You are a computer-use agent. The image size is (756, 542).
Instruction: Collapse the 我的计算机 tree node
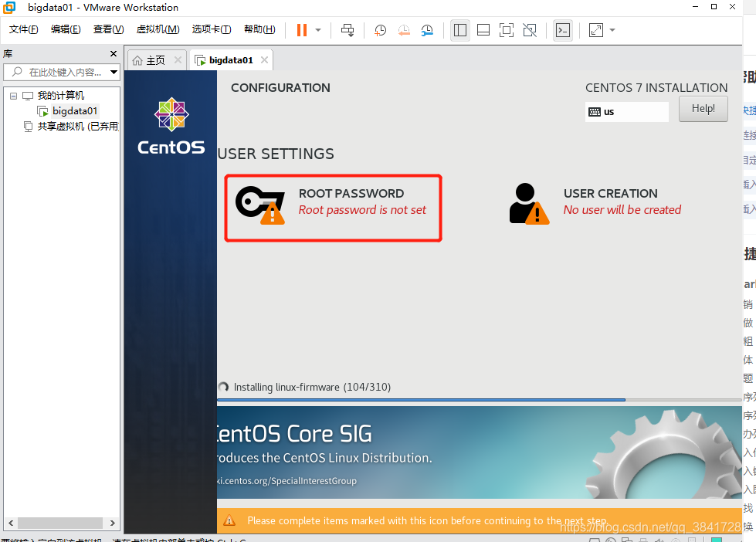[x=13, y=96]
